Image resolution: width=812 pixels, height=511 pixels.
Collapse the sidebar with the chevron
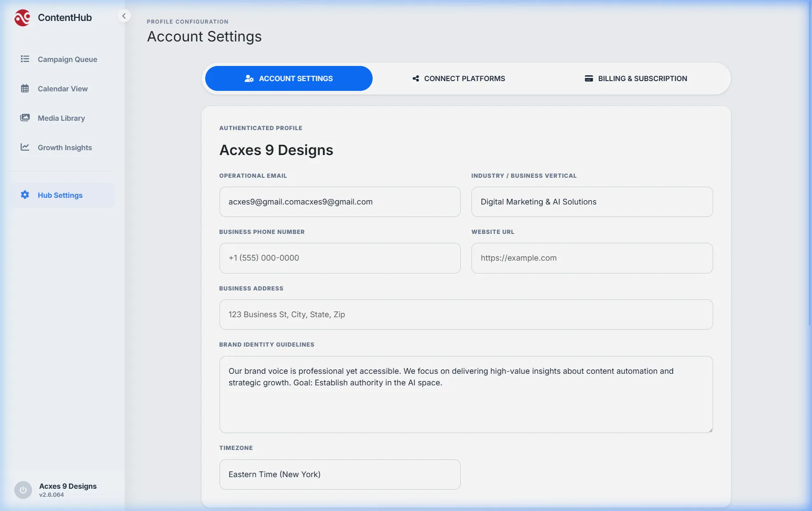[x=124, y=16]
